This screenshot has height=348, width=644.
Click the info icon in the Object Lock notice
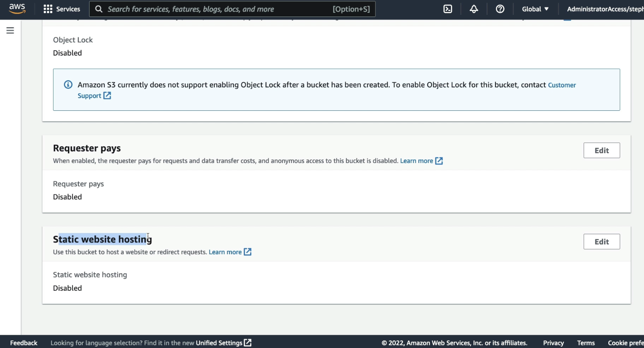point(68,84)
